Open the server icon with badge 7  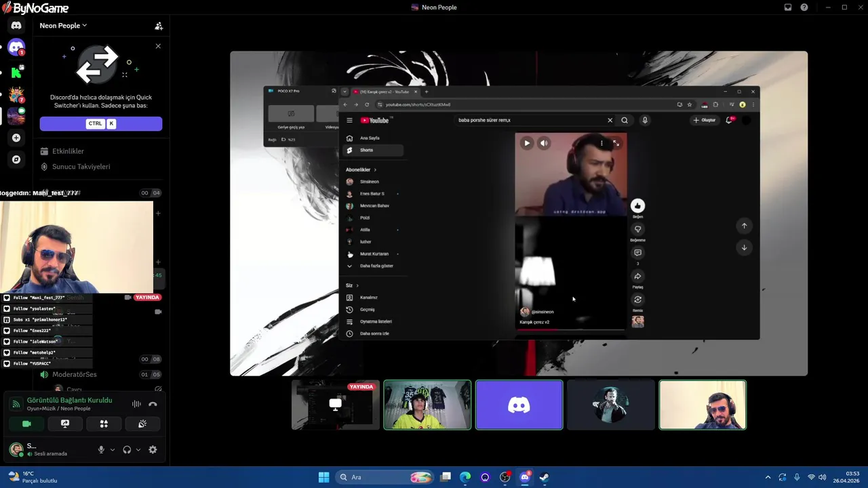pyautogui.click(x=16, y=94)
